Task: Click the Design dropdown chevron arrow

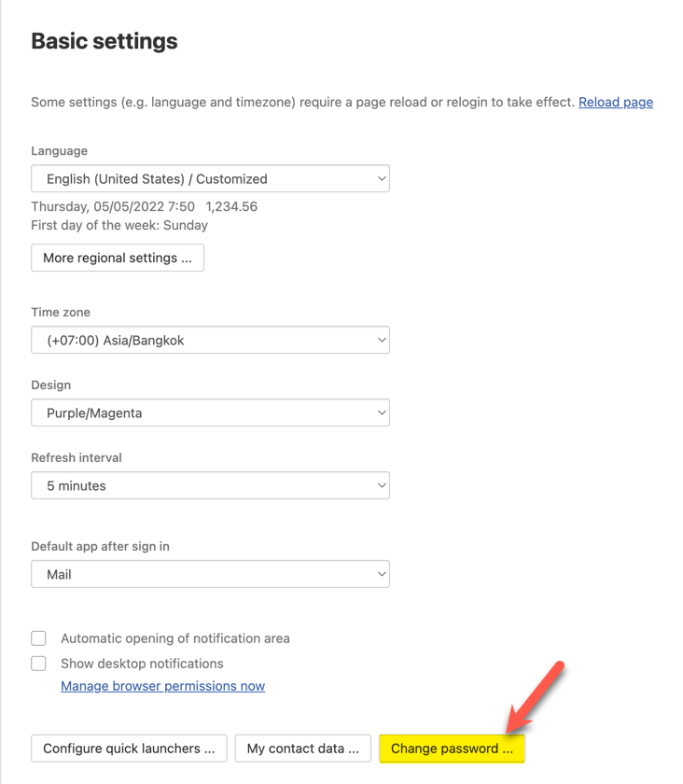Action: click(382, 413)
